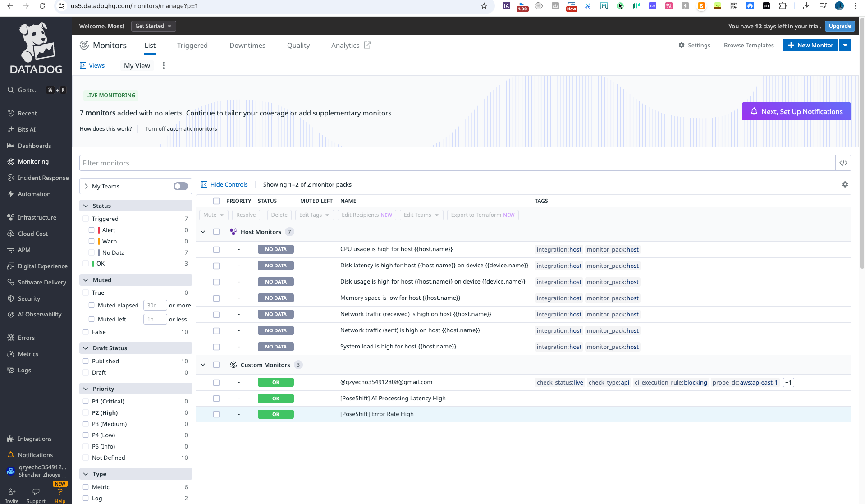Open New Monitor dropdown arrow
Viewport: 865px width, 504px height.
point(845,45)
